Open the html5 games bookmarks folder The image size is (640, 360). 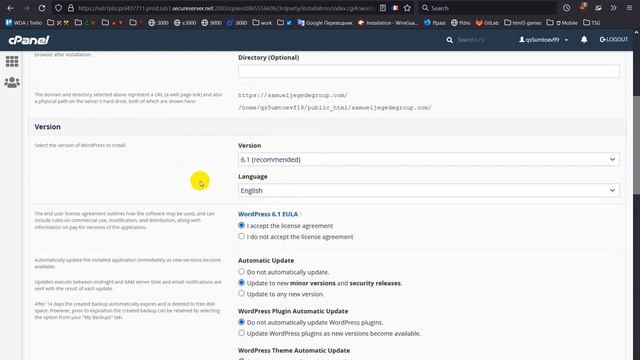[523, 23]
